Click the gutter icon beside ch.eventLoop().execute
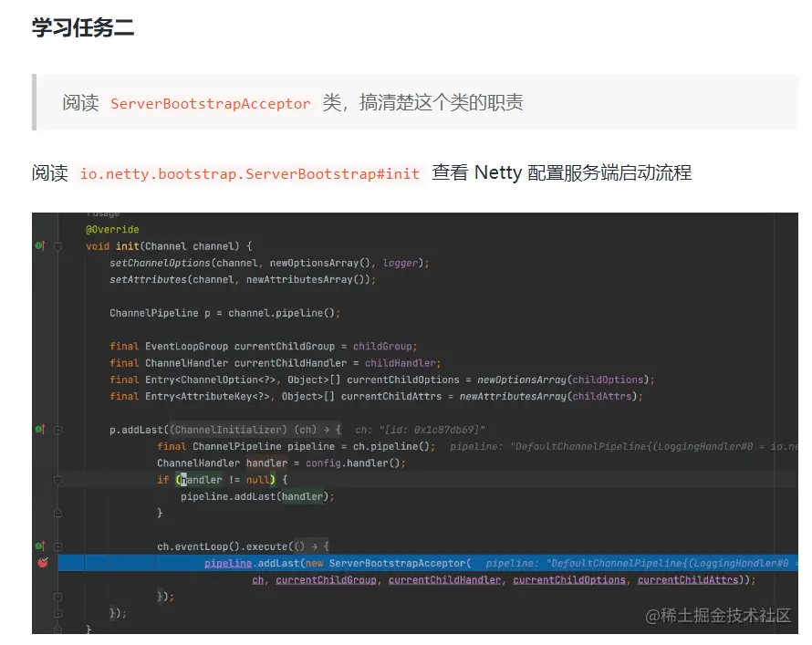This screenshot has width=812, height=645. click(x=40, y=546)
